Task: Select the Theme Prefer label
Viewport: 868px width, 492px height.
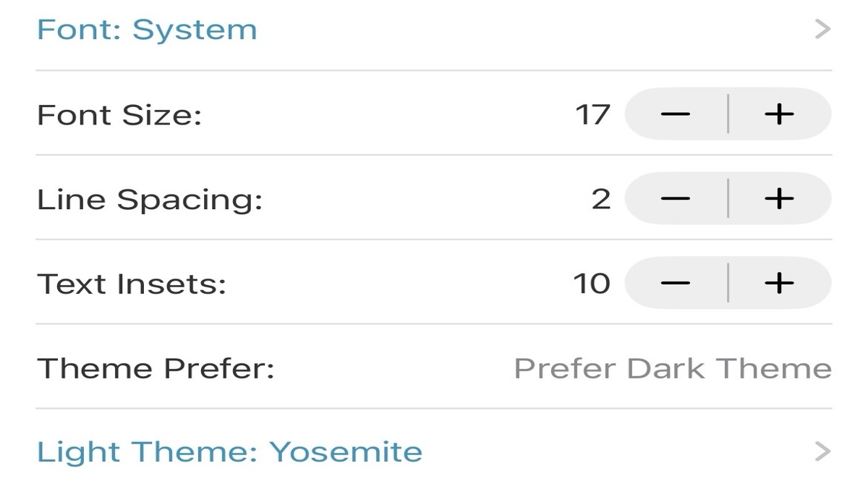Action: [156, 368]
